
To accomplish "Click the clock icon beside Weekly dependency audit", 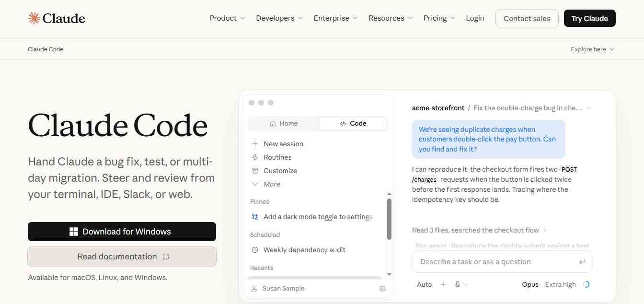I will pos(255,250).
